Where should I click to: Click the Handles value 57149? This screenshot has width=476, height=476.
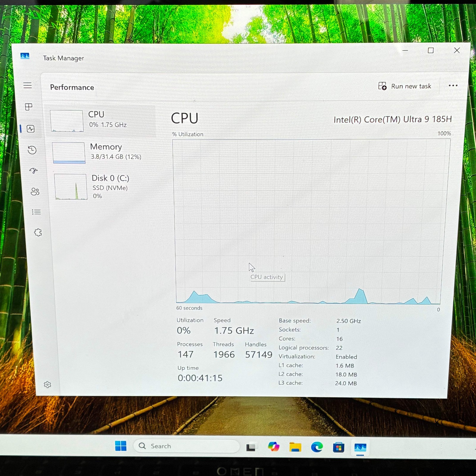pos(259,354)
